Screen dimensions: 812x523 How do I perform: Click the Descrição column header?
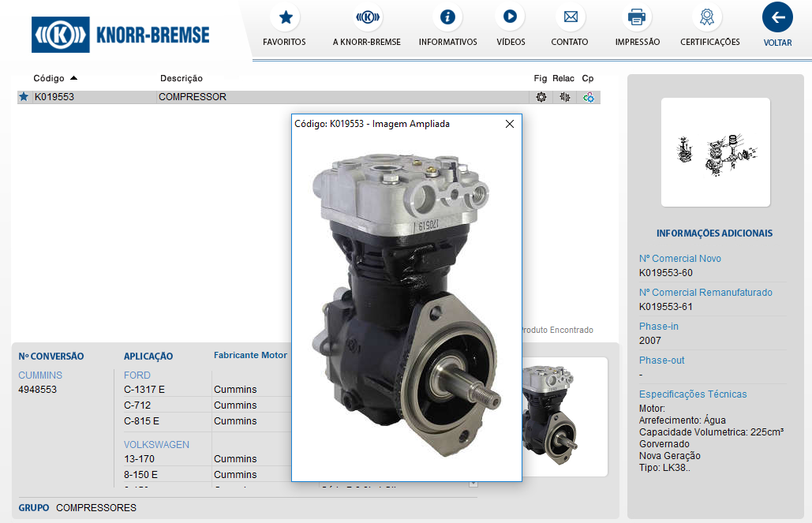pyautogui.click(x=181, y=78)
